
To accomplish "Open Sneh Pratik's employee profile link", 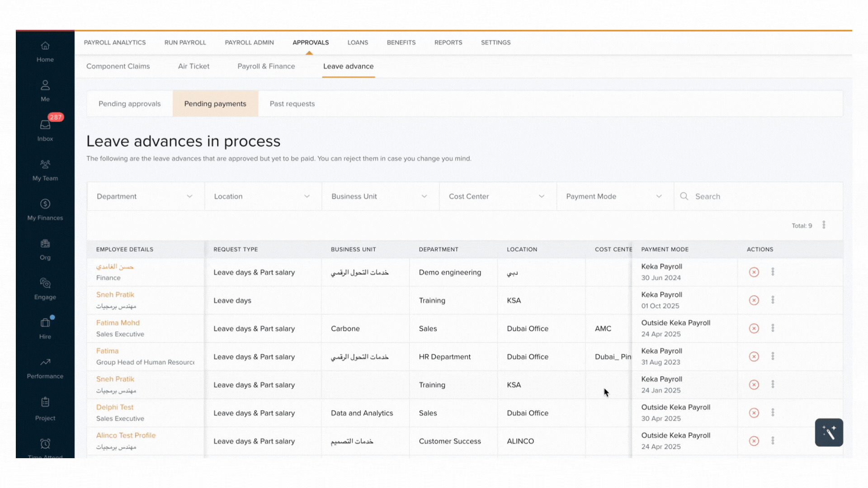I will (115, 295).
